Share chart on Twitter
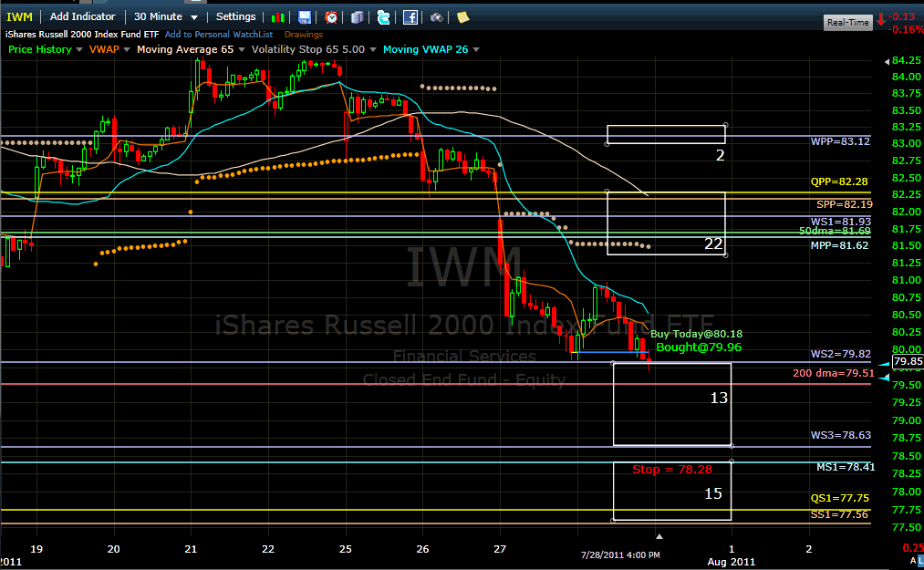This screenshot has width=924, height=570. (x=384, y=17)
